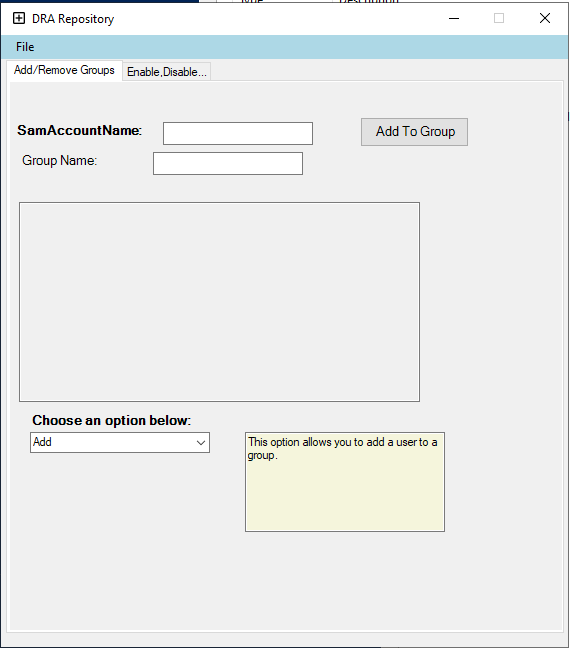This screenshot has width=570, height=648.
Task: Select the Add text in the combo box
Action: tap(42, 442)
